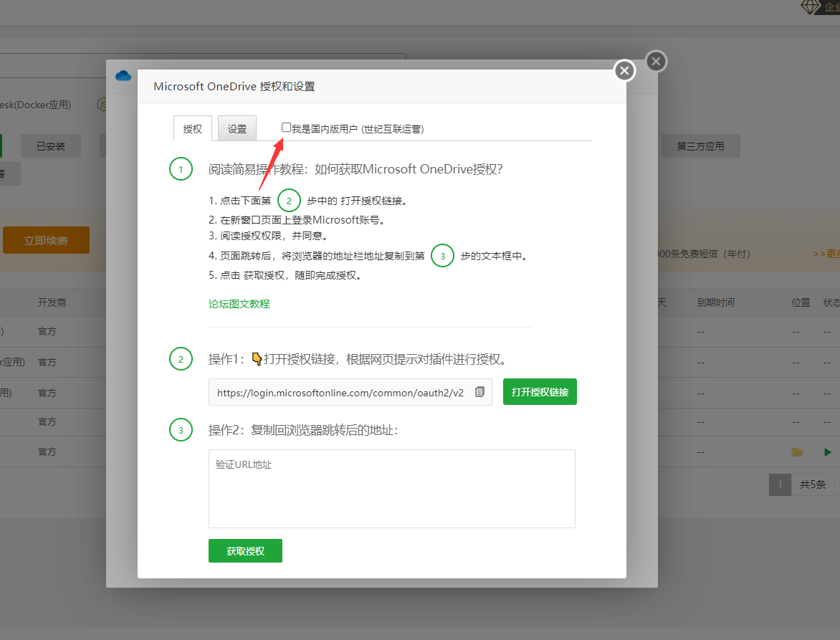This screenshot has width=840, height=640.
Task: Click the 打开授权链接 button
Action: (x=540, y=392)
